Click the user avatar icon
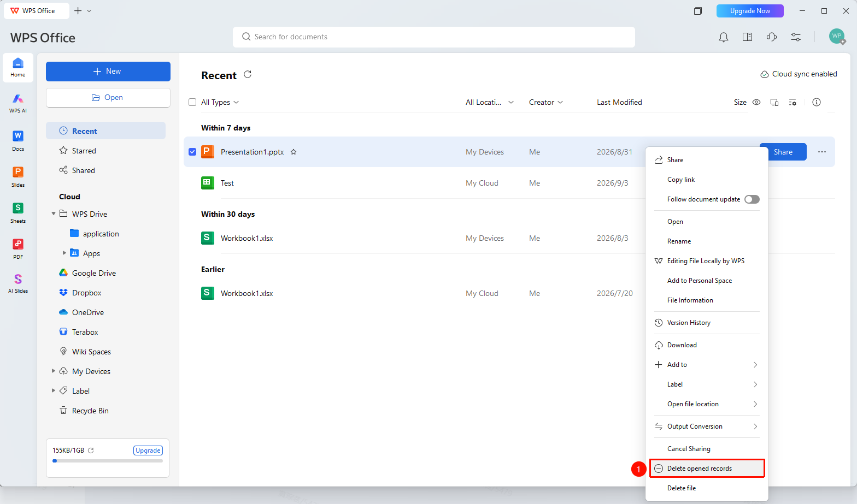The height and width of the screenshot is (504, 857). (837, 37)
